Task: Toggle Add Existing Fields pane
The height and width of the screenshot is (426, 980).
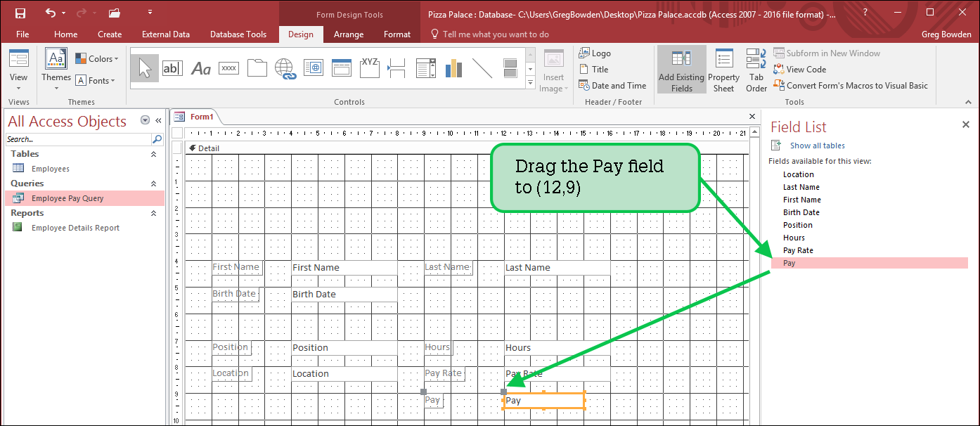Action: coord(681,70)
